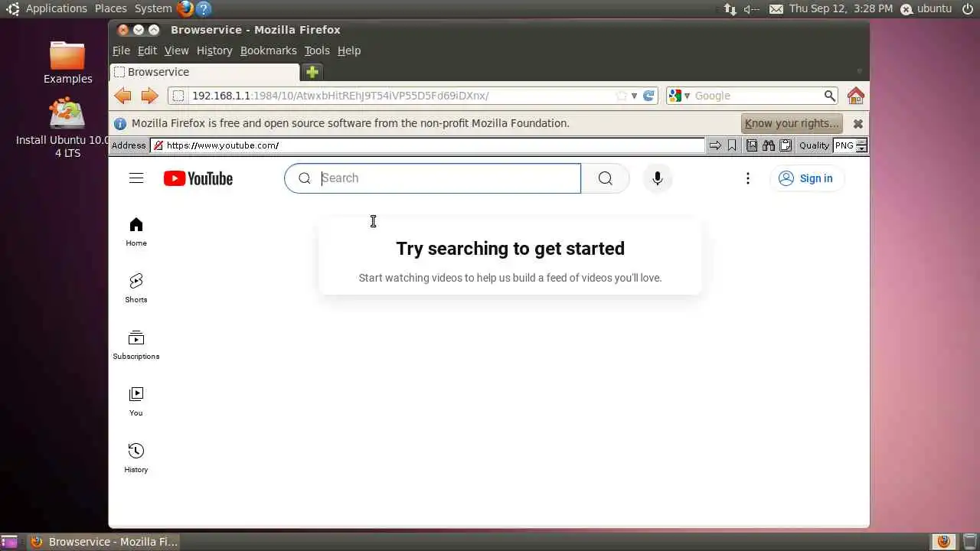Screen dimensions: 980x551
Task: Open the Bookmarks menu
Action: tap(268, 51)
